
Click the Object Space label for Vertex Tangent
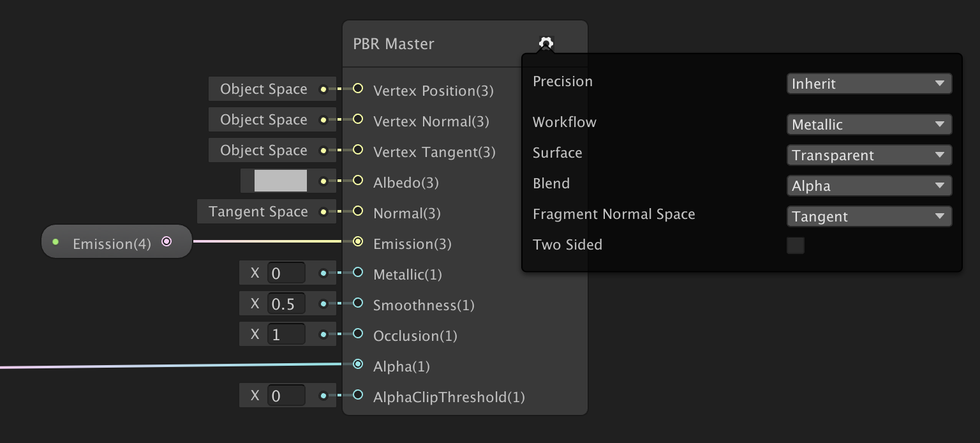pyautogui.click(x=264, y=151)
